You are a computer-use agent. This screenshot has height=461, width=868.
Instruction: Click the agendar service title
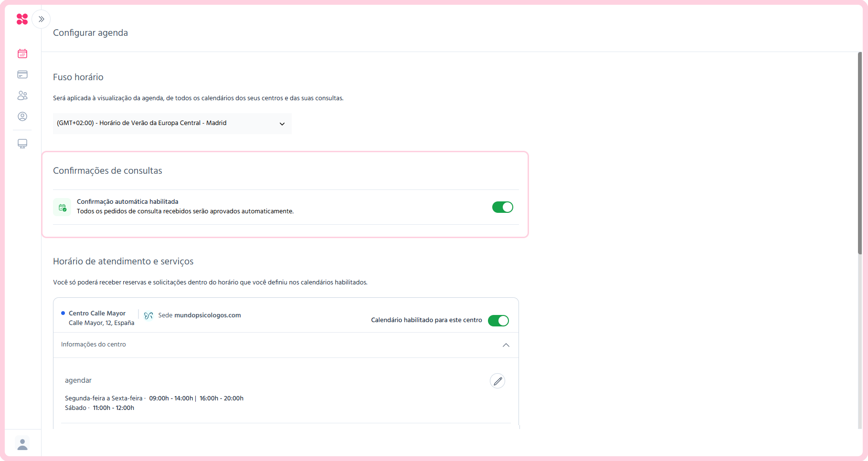click(x=78, y=380)
